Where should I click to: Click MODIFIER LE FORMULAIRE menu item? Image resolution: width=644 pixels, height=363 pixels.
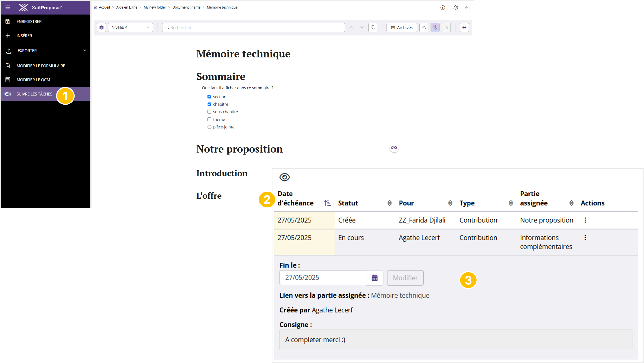click(41, 66)
